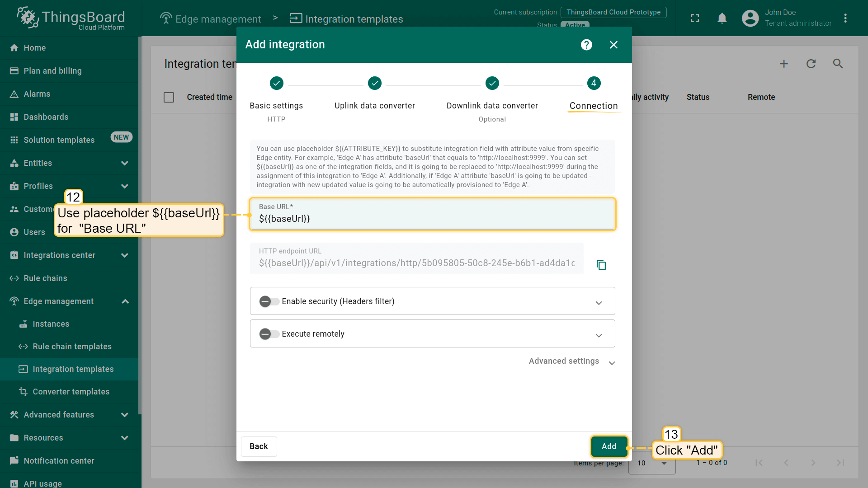Open Converter templates in sidebar

click(71, 392)
